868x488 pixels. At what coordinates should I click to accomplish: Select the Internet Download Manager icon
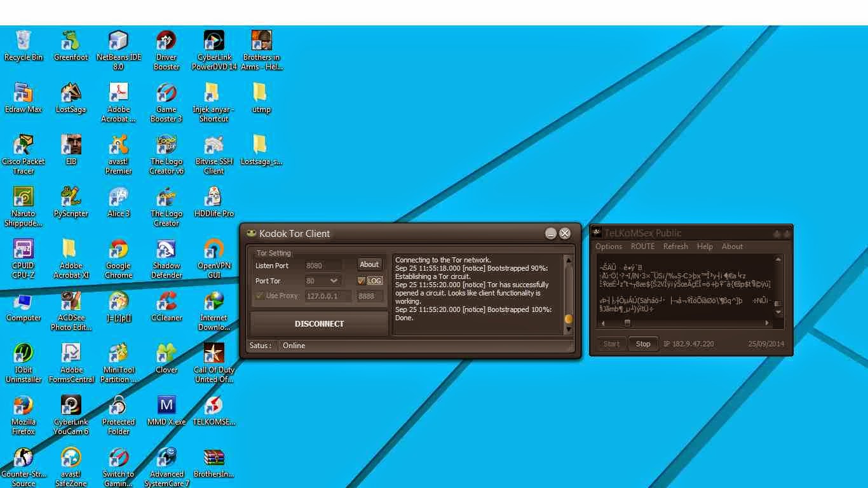point(214,311)
